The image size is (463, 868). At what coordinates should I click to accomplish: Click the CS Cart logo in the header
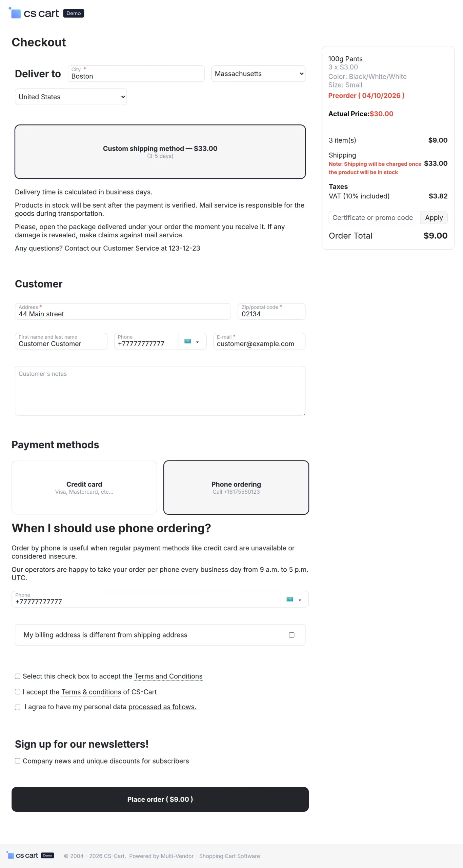34,13
